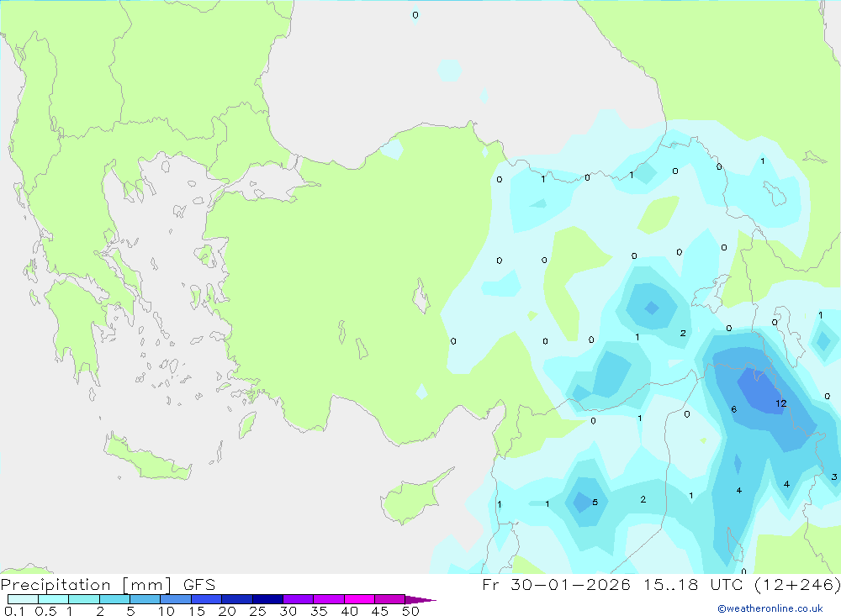841x616 pixels.
Task: Click the 10–15 mm blue legend swatch
Action: click(176, 599)
